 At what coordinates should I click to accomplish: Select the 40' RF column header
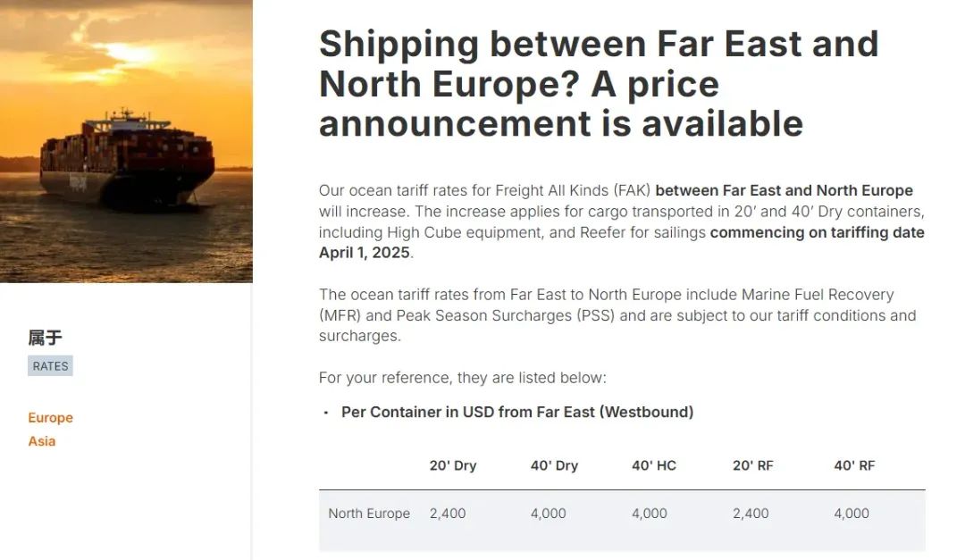coord(854,466)
